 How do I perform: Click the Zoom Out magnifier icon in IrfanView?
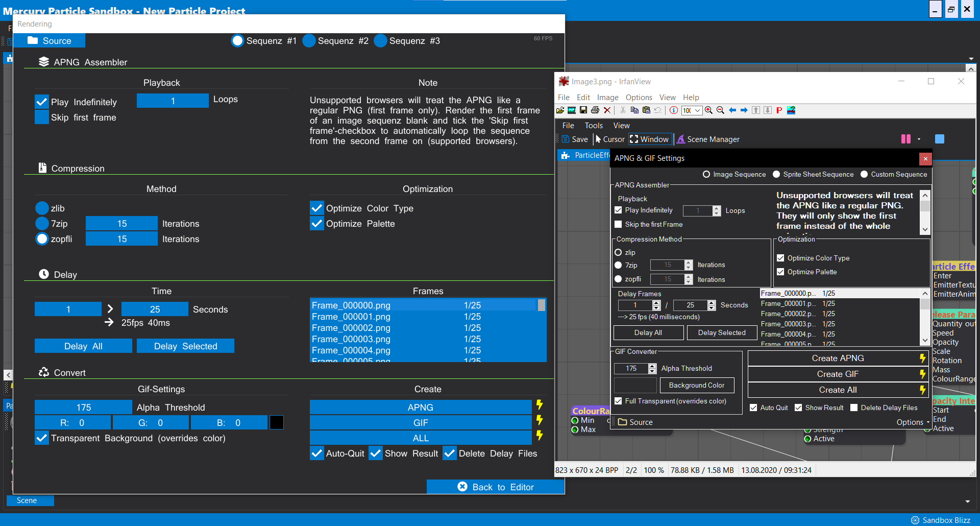(721, 110)
